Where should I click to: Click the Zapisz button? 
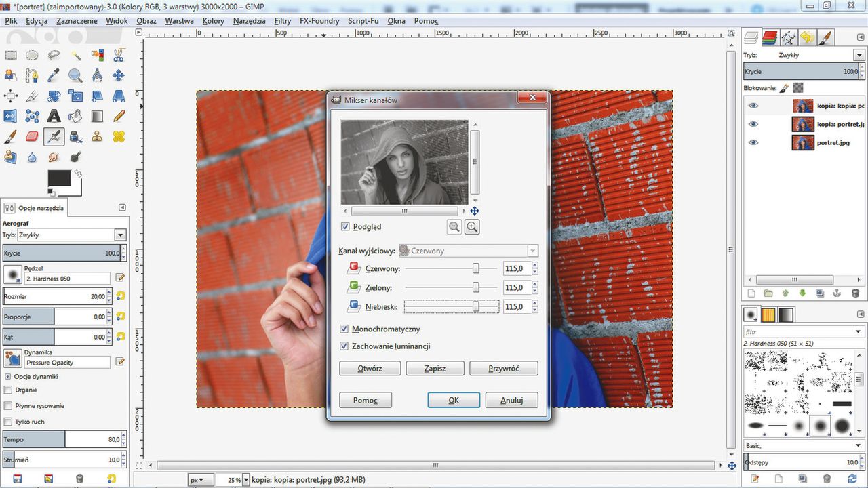click(435, 369)
